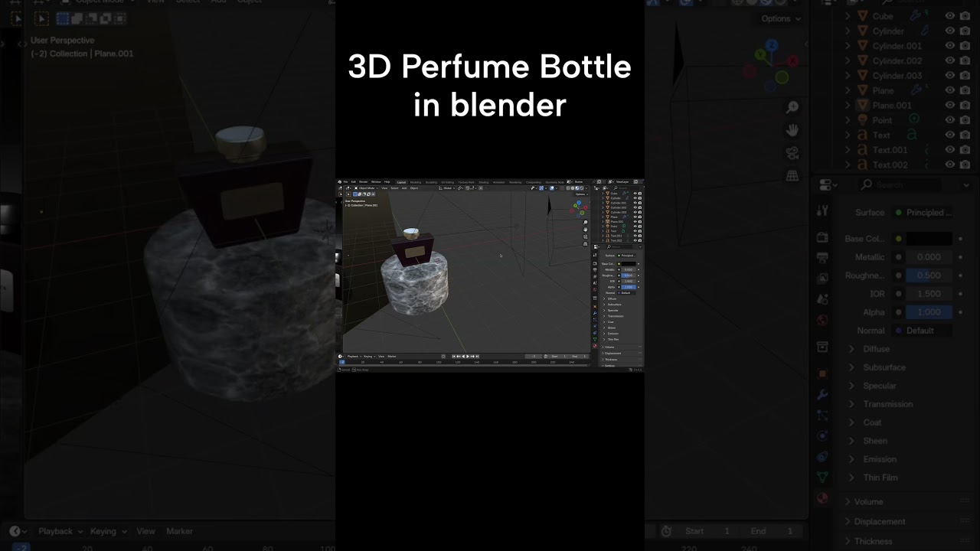Open the Edit menu in Blender

point(354,182)
